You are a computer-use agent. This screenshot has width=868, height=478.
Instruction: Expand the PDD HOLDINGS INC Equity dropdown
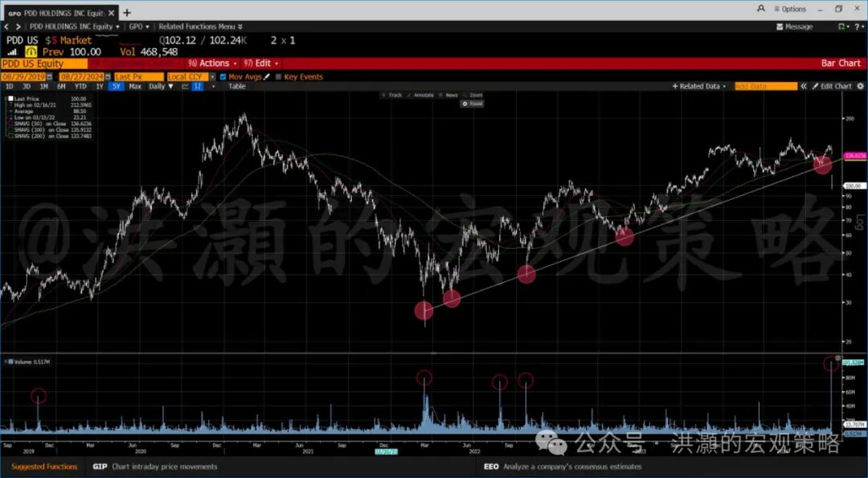tap(74, 27)
